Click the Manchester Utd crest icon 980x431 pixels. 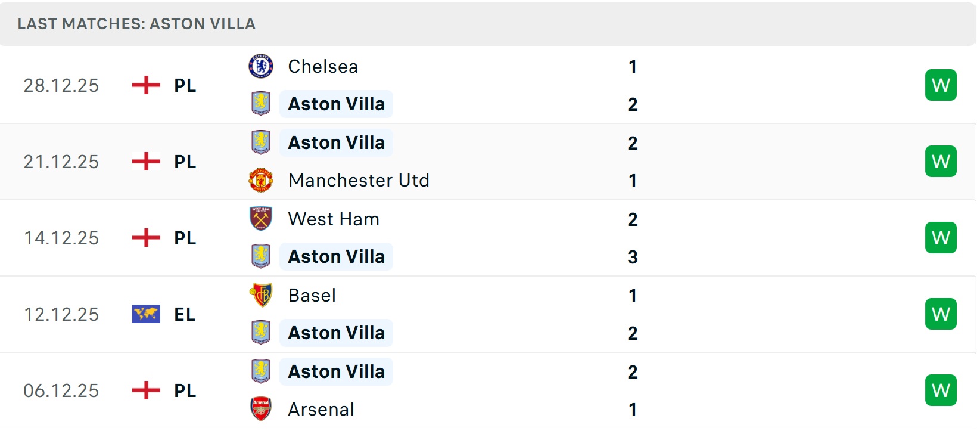point(261,180)
